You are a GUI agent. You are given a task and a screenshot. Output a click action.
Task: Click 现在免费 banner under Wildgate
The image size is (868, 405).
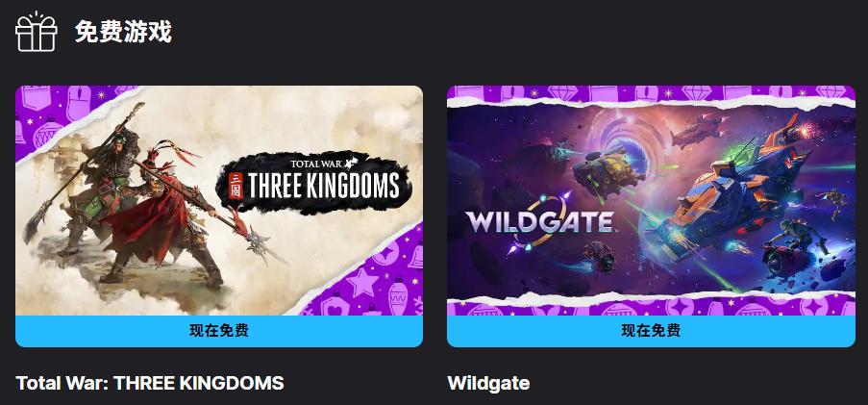651,331
